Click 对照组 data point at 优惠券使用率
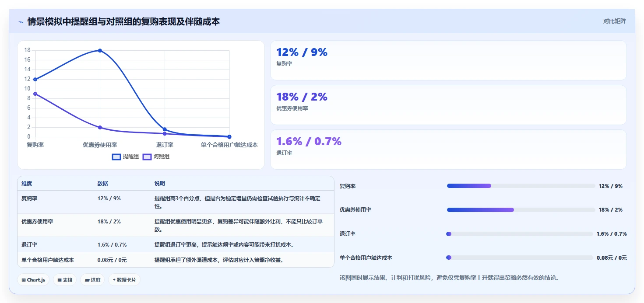Screen dimensions: 644x303 tap(100, 128)
